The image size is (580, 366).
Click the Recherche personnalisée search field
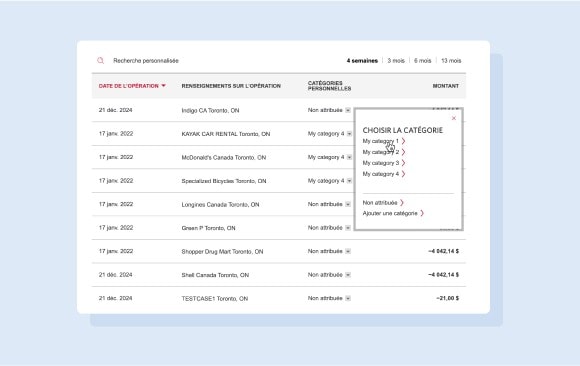(x=146, y=60)
